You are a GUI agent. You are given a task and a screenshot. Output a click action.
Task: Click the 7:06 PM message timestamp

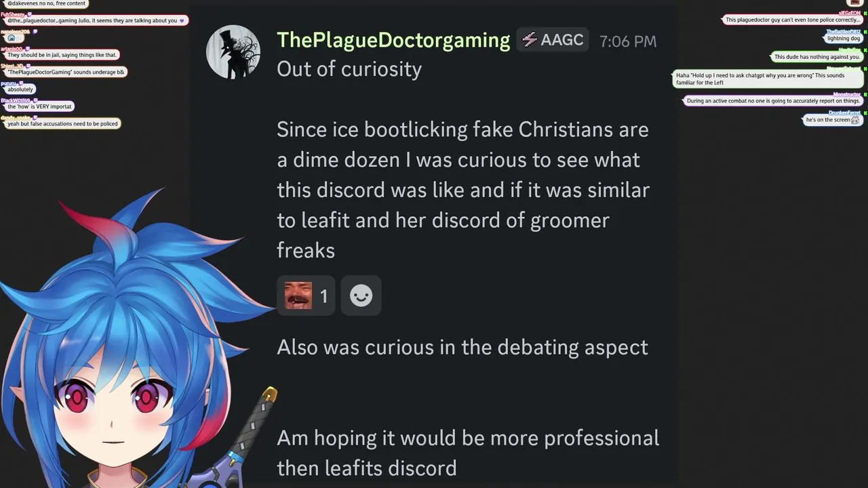628,41
